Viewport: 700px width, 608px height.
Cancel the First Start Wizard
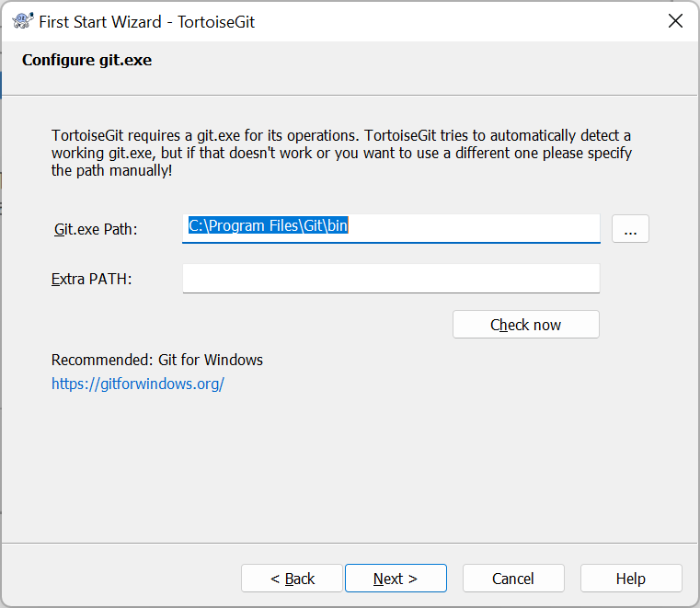point(513,579)
